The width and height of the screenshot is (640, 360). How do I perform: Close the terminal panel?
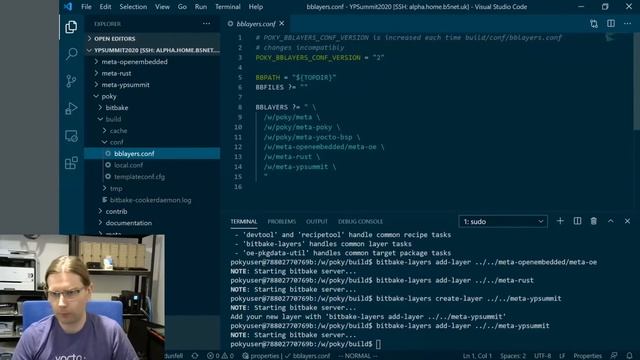click(x=627, y=221)
